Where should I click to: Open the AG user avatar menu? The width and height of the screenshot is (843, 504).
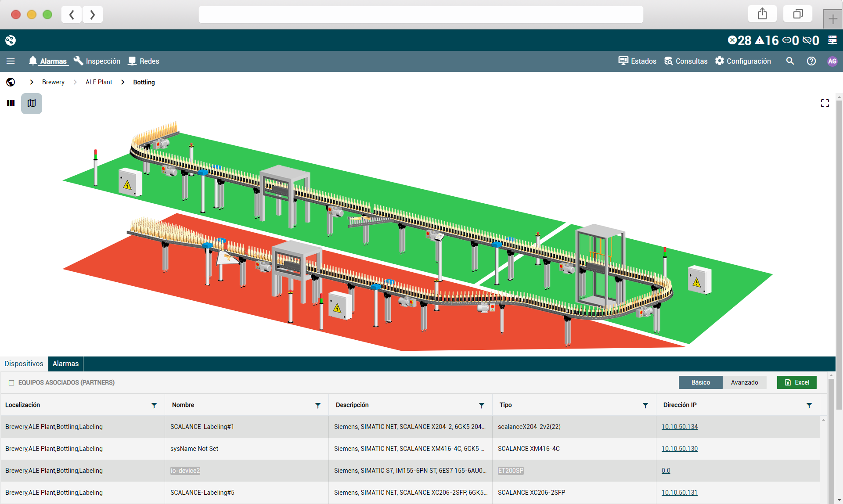(x=832, y=61)
